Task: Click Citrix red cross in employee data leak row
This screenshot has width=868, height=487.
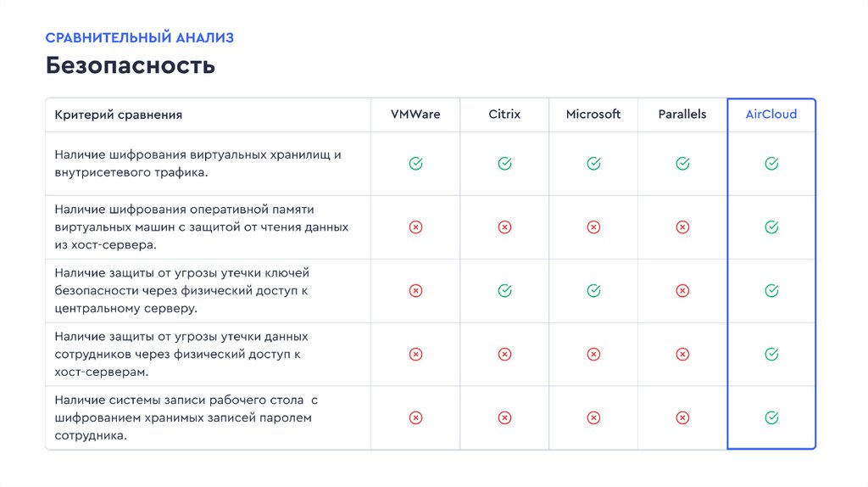Action: [x=504, y=354]
